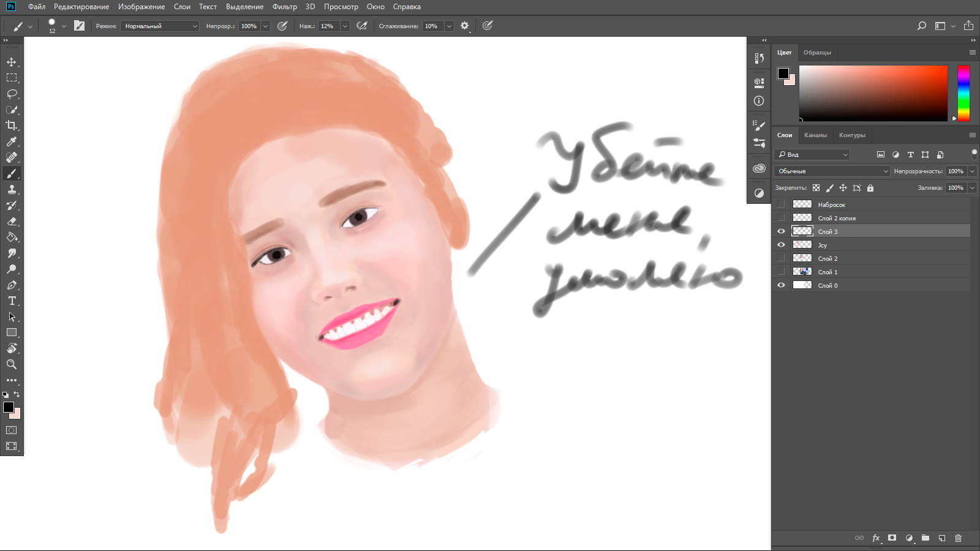The height and width of the screenshot is (551, 980).
Task: Choose the Crop tool
Action: 12,126
